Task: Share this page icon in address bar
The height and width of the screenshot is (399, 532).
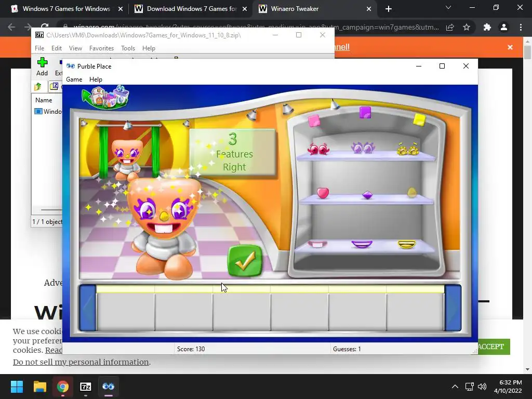Action: pyautogui.click(x=450, y=27)
